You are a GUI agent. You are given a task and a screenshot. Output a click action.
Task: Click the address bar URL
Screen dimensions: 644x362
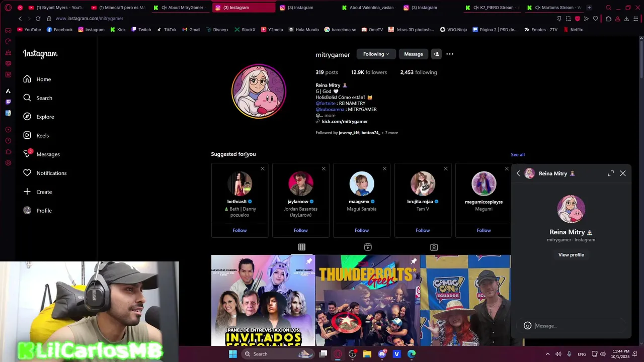(90, 19)
